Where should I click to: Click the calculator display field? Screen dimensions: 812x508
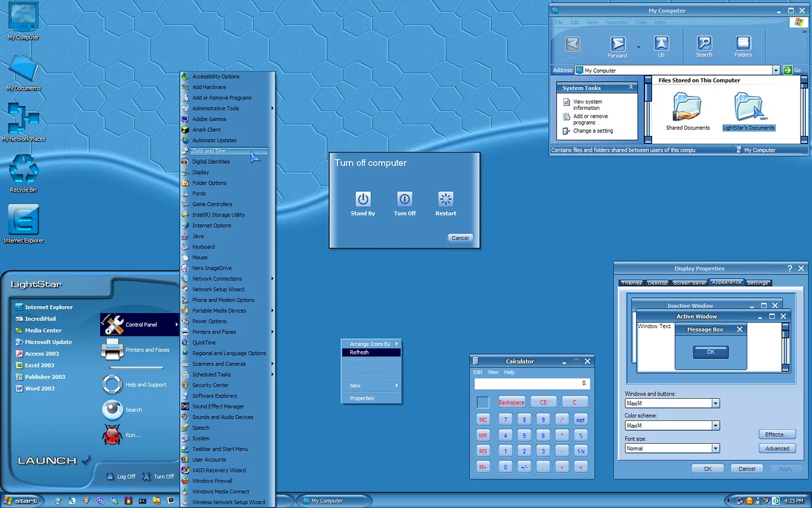532,384
